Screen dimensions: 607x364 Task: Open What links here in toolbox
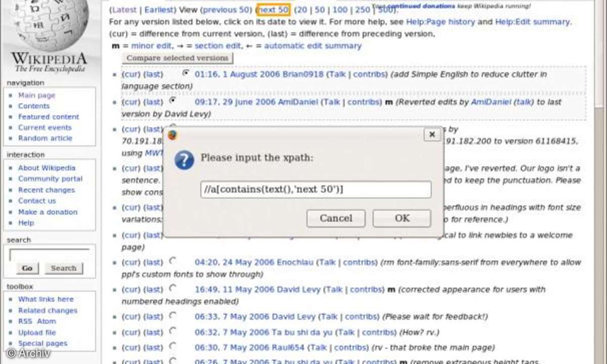pyautogui.click(x=46, y=299)
